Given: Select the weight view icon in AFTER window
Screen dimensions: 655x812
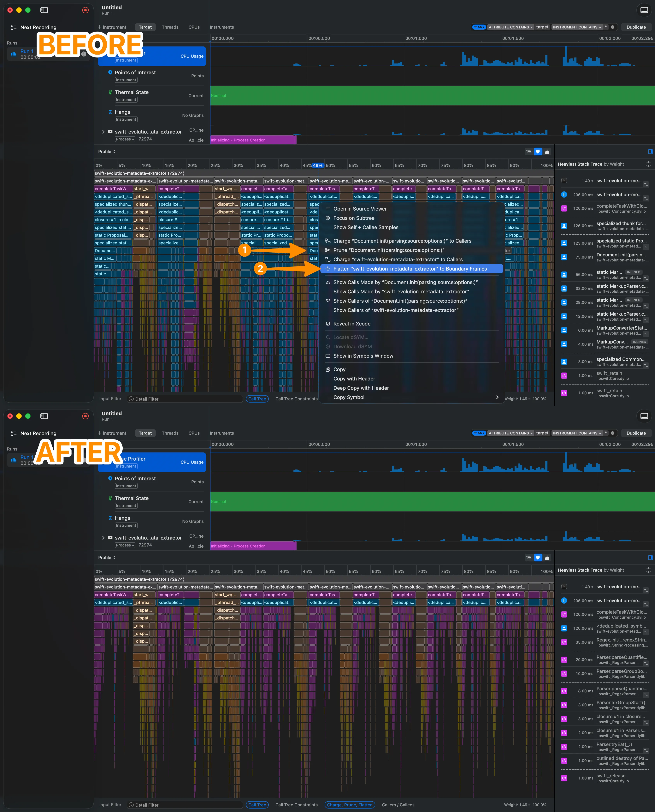Looking at the screenshot, I should [547, 558].
